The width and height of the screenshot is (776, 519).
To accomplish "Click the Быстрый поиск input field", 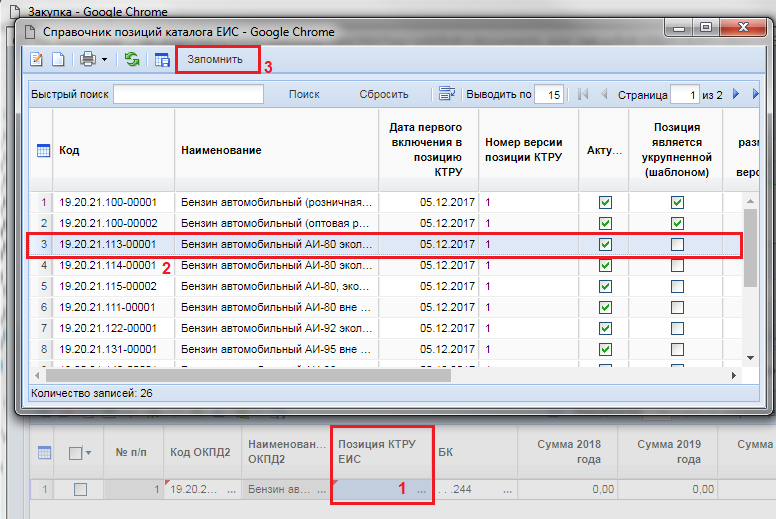I will pyautogui.click(x=188, y=94).
